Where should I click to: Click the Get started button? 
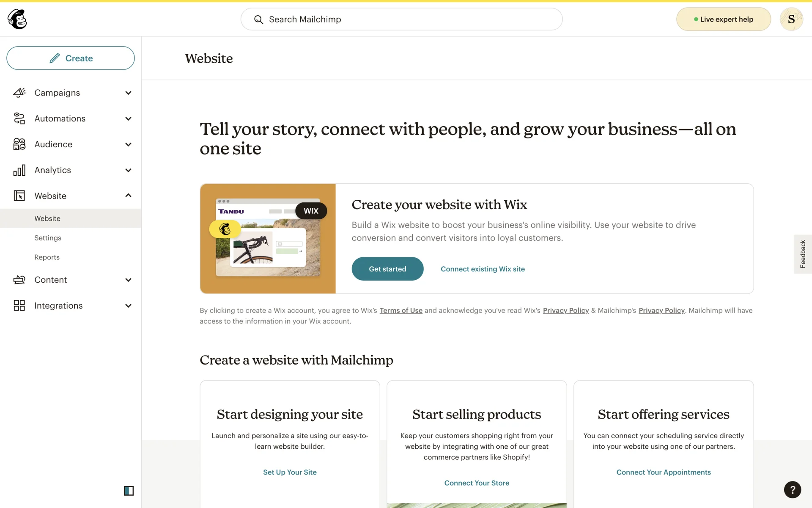point(387,269)
